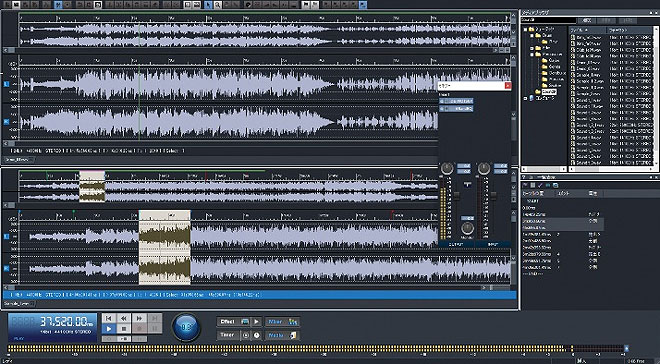Viewport: 660px width, 364px height.
Task: Click the second flag marker icon in toolbar
Action: (x=314, y=5)
